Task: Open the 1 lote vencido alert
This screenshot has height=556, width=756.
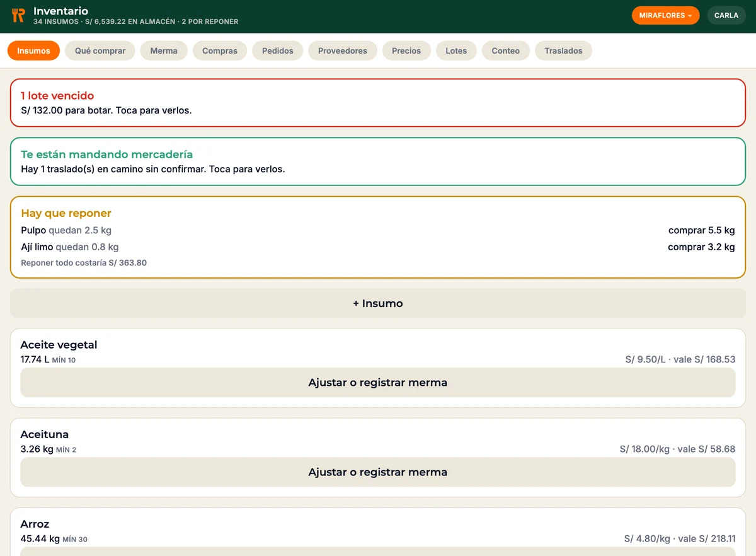Action: pos(378,103)
